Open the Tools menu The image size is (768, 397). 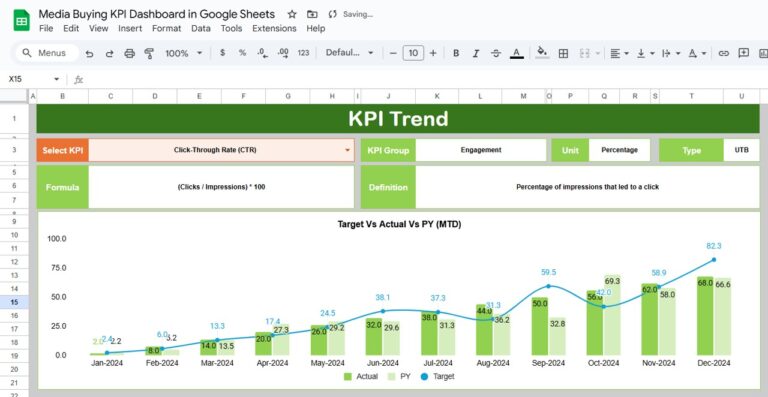point(231,28)
